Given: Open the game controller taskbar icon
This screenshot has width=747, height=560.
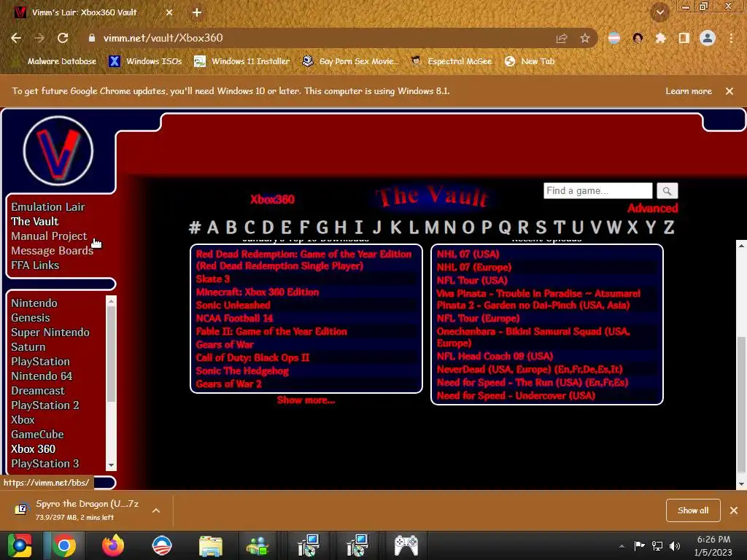Looking at the screenshot, I should (406, 545).
